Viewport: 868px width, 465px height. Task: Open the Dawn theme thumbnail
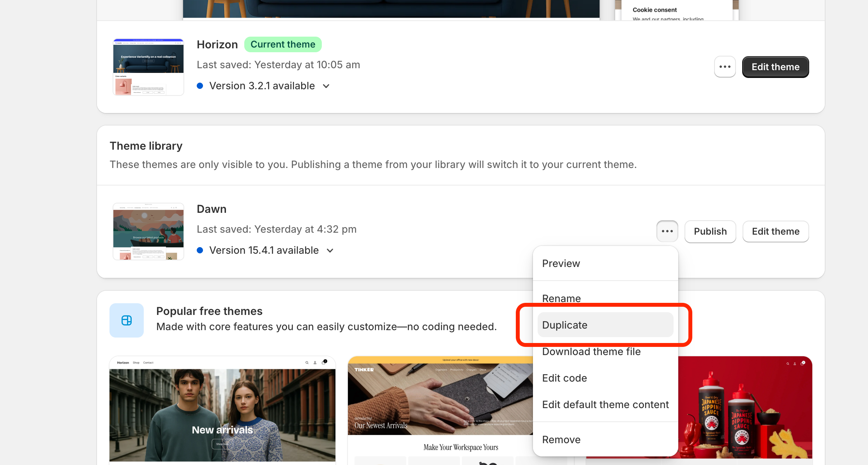(x=148, y=232)
